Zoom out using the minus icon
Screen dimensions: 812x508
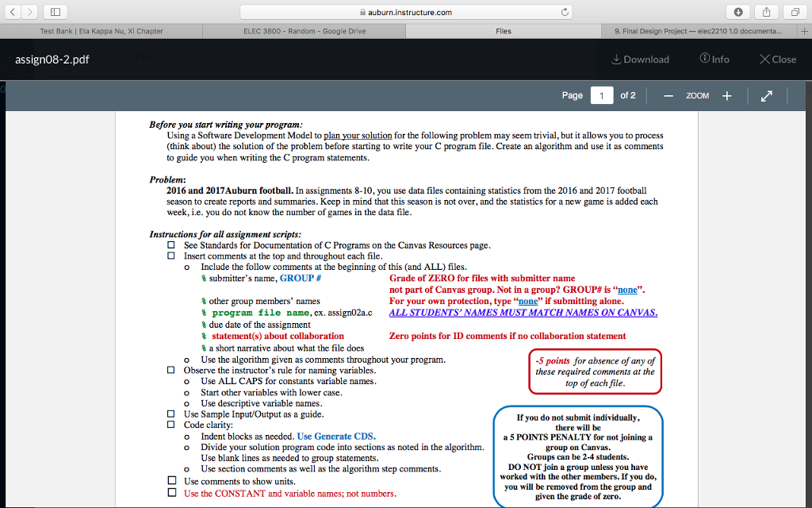(x=668, y=96)
